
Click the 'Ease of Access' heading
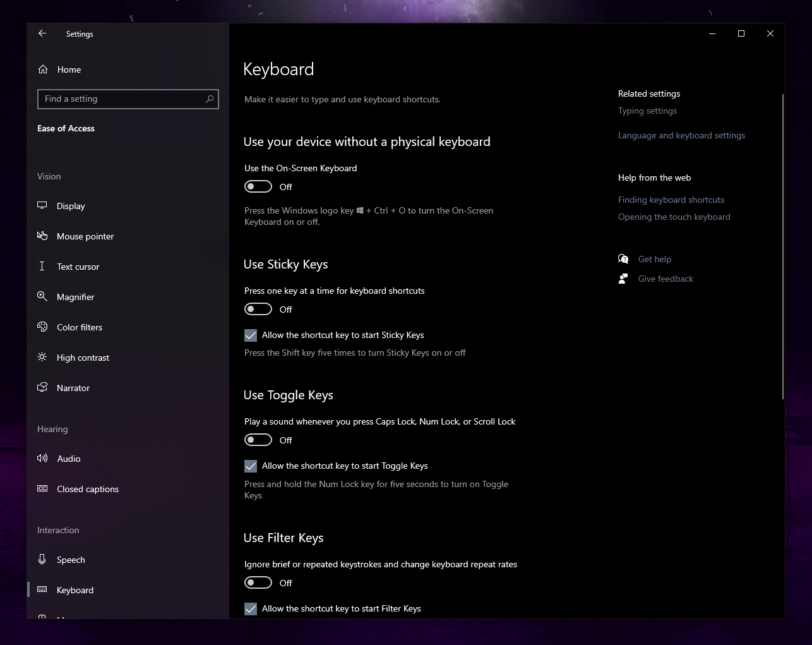coord(66,128)
